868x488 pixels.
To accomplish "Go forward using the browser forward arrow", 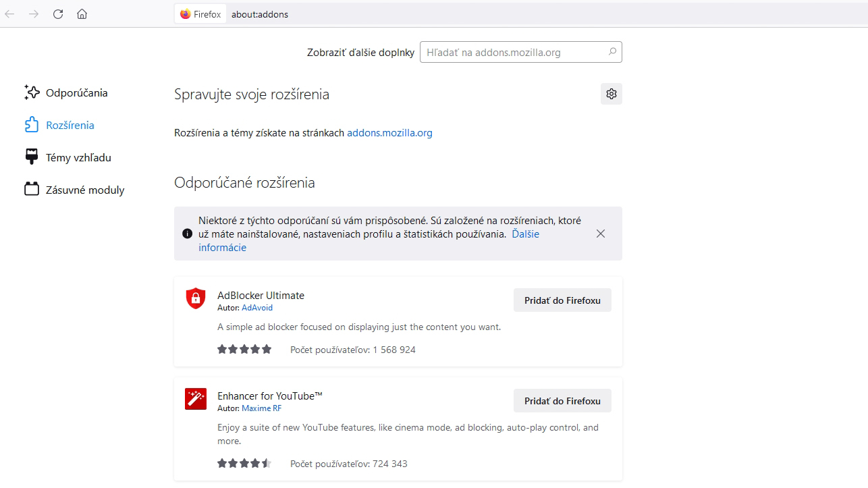I will (x=34, y=13).
